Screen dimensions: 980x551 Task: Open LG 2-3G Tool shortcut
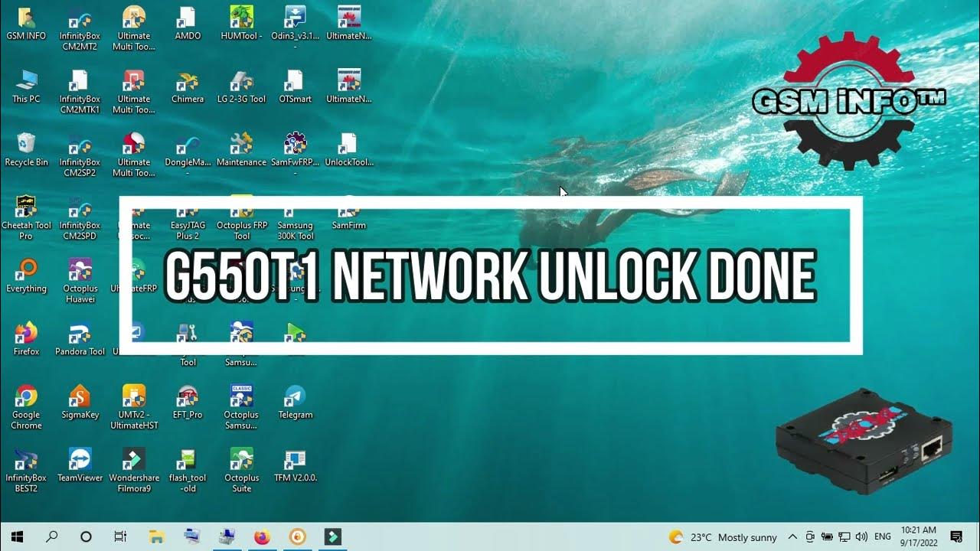tap(241, 86)
